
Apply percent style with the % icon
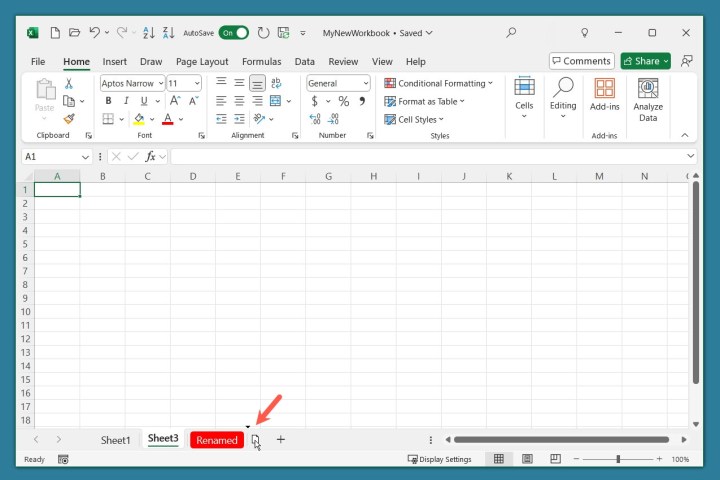pyautogui.click(x=343, y=101)
